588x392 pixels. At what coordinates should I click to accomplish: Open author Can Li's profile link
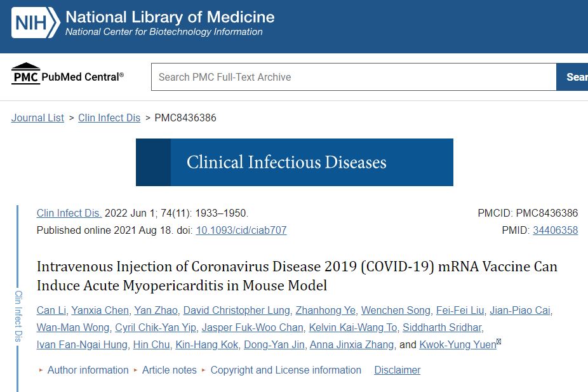[51, 310]
